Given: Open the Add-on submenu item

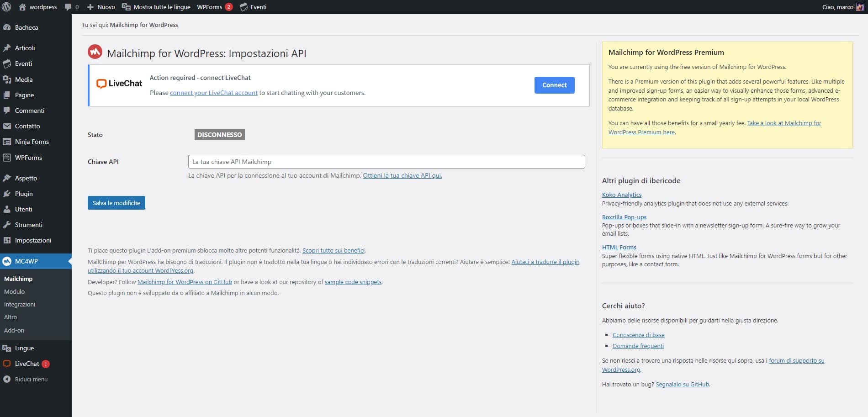Looking at the screenshot, I should pyautogui.click(x=14, y=330).
